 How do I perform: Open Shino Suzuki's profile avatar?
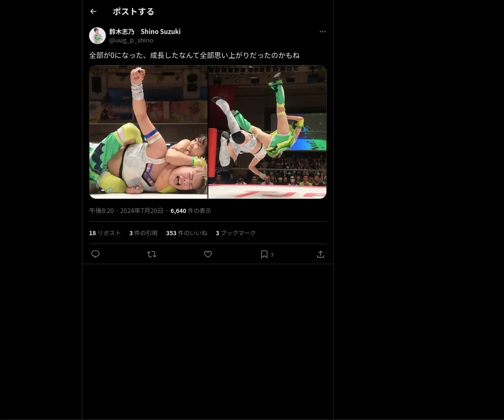[97, 36]
